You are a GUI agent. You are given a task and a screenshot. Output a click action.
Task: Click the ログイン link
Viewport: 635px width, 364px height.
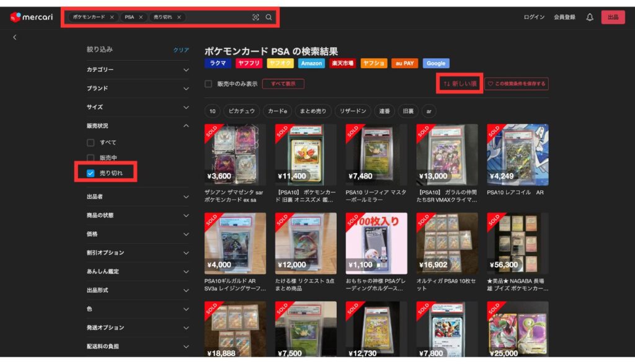[534, 17]
